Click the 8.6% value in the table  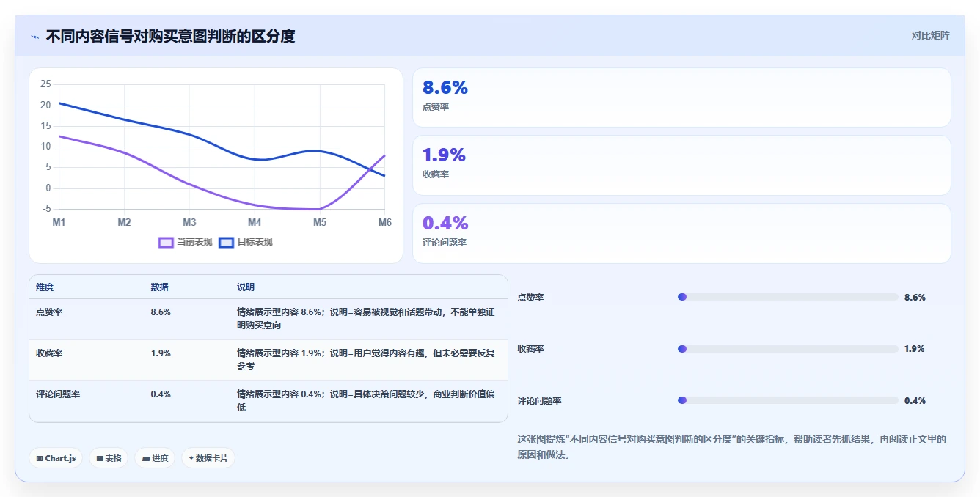[161, 312]
